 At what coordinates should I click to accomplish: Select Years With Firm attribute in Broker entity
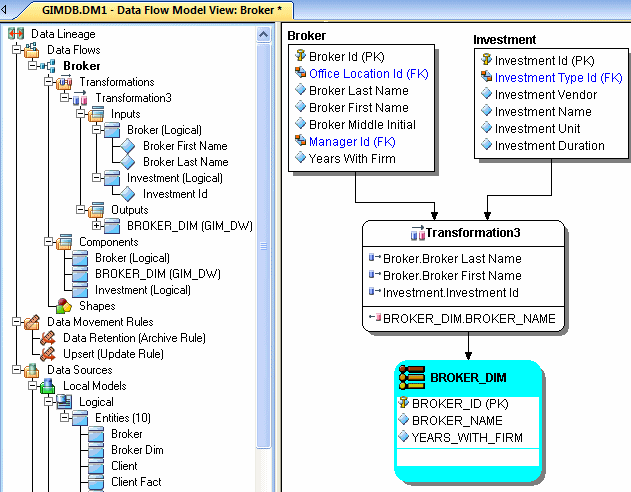tap(352, 159)
